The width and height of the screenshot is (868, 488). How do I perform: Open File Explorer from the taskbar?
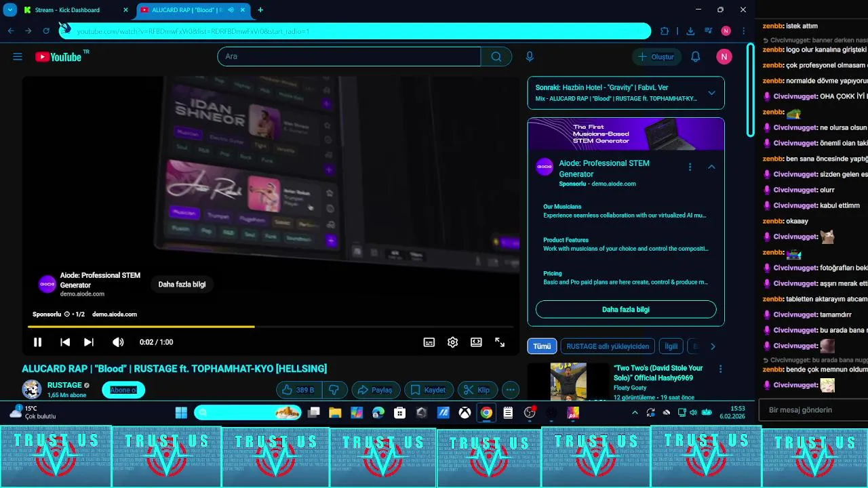[x=335, y=413]
